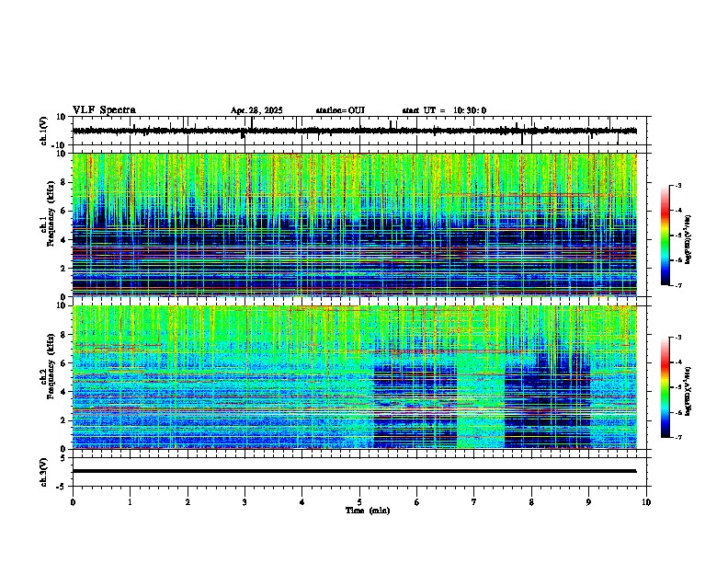Click the "2" kHz tick on ch.2 frequency axis

pos(64,420)
